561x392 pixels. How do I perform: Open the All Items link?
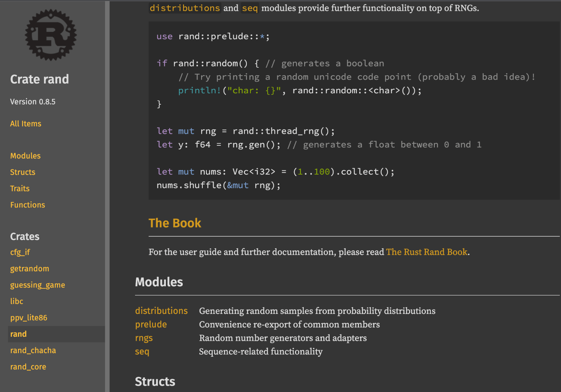26,124
